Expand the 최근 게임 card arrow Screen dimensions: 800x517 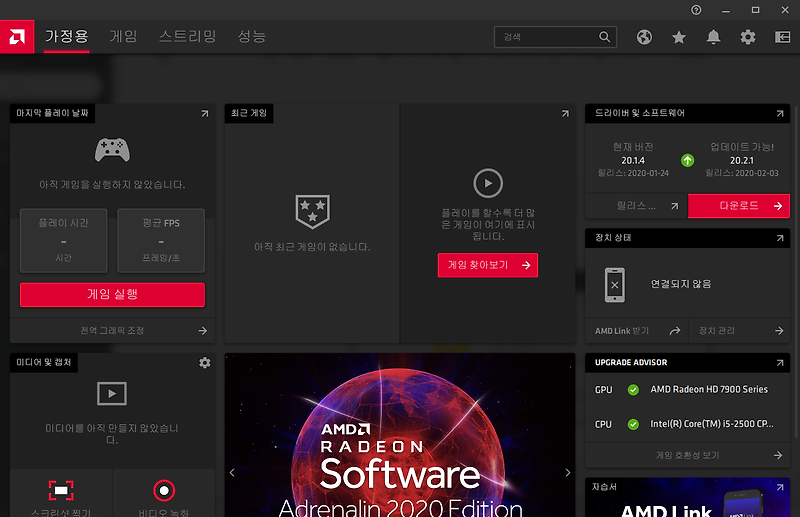pyautogui.click(x=565, y=113)
